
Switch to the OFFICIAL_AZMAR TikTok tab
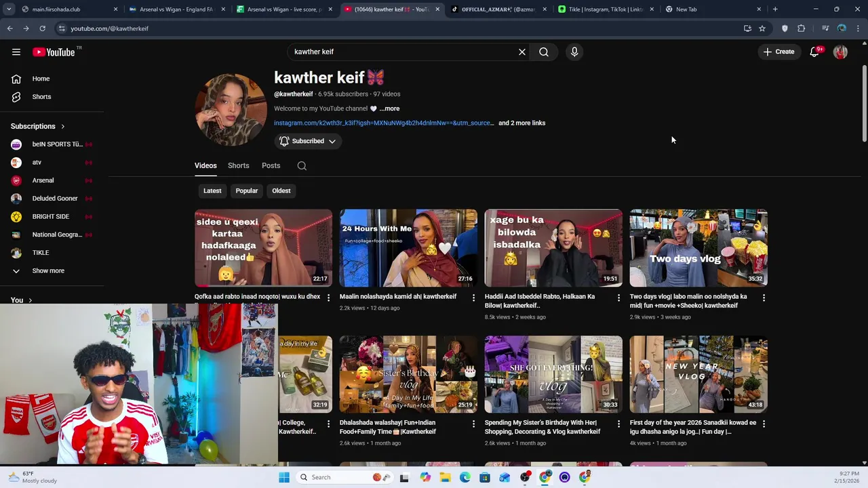[x=498, y=9]
